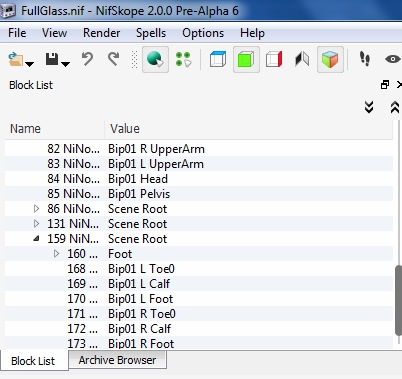The height and width of the screenshot is (379, 402).
Task: Click the toolbar drag handle grip
Action: coord(134,60)
